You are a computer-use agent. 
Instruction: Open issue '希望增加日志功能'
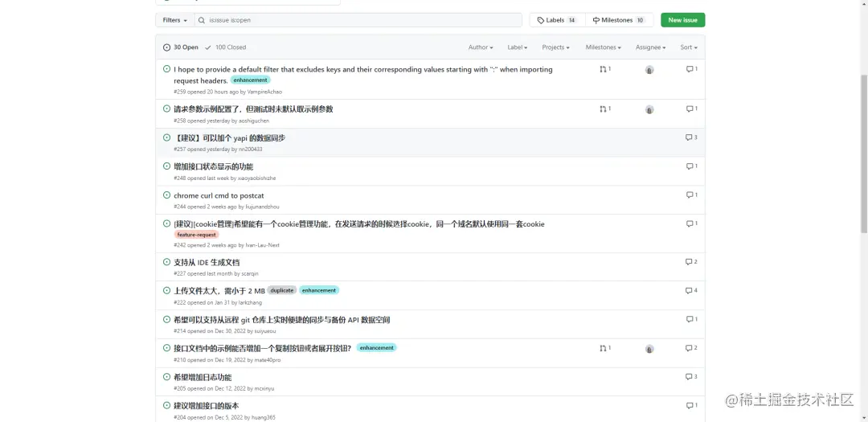pyautogui.click(x=203, y=378)
